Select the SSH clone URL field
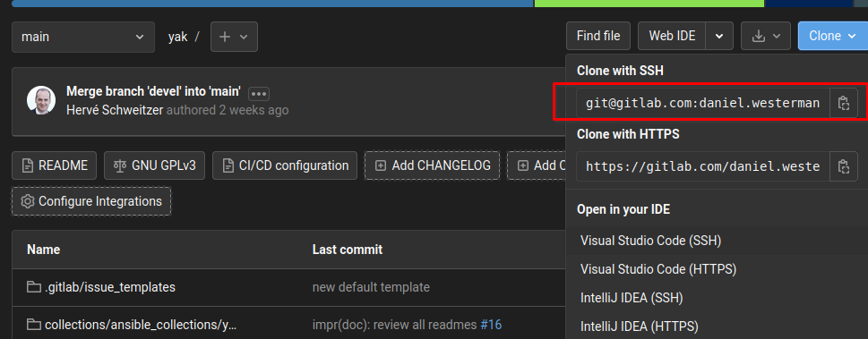868x339 pixels. coord(703,103)
